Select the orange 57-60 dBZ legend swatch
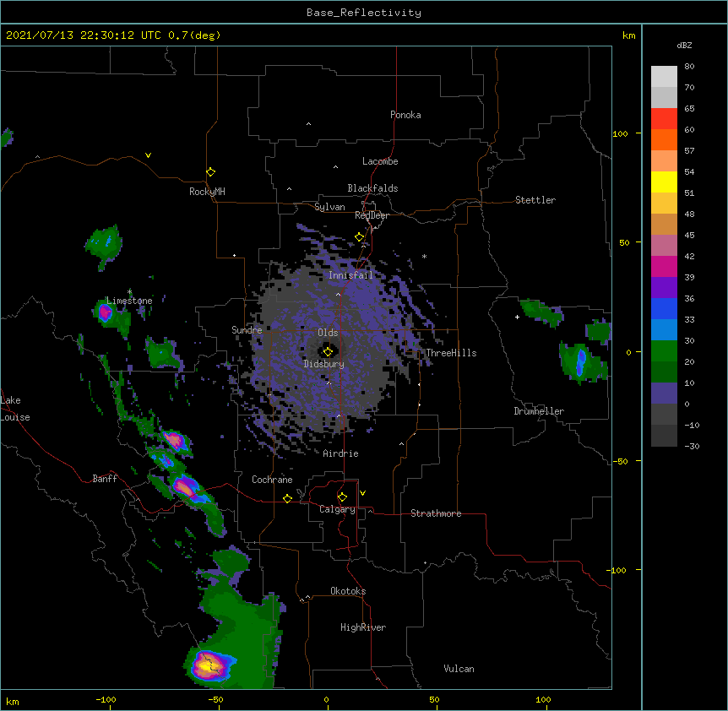The width and height of the screenshot is (728, 711). point(664,139)
